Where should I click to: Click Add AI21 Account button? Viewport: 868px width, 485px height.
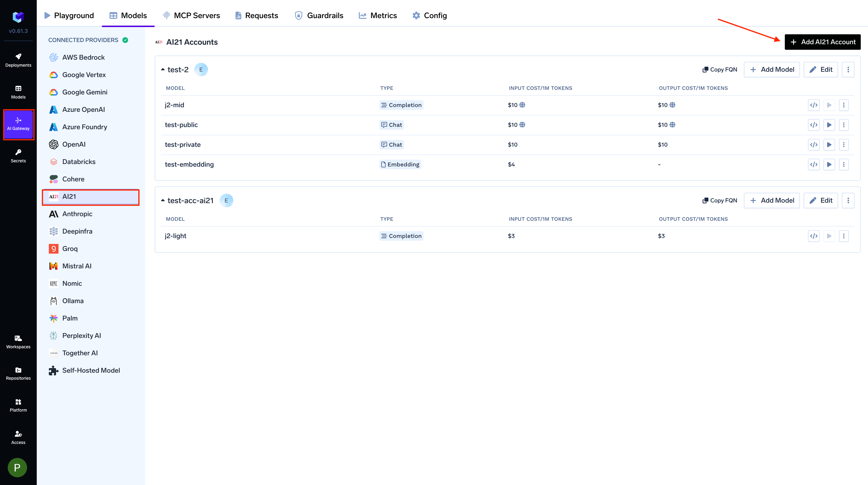[823, 42]
